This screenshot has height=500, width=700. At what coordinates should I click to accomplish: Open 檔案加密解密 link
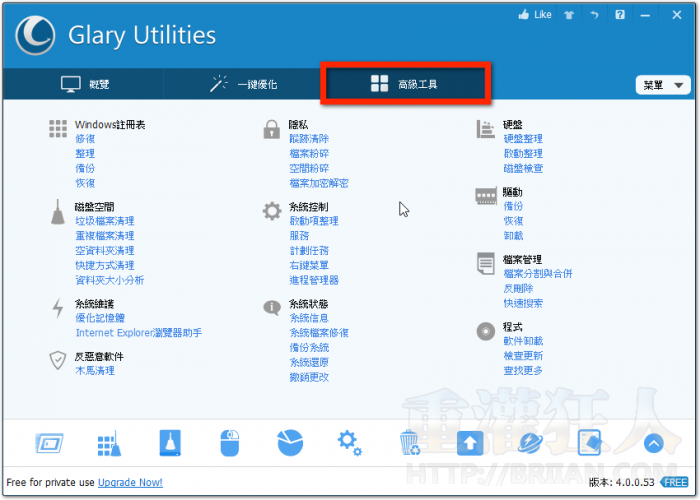pyautogui.click(x=319, y=183)
